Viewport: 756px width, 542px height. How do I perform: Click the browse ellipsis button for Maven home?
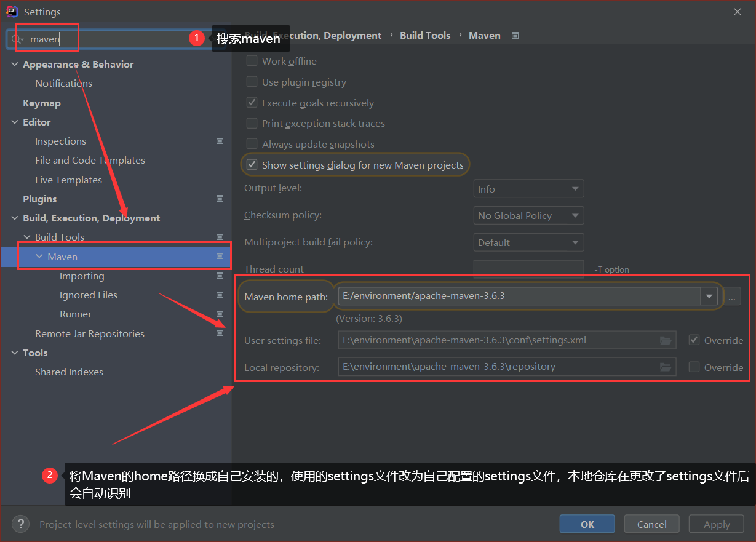click(731, 297)
